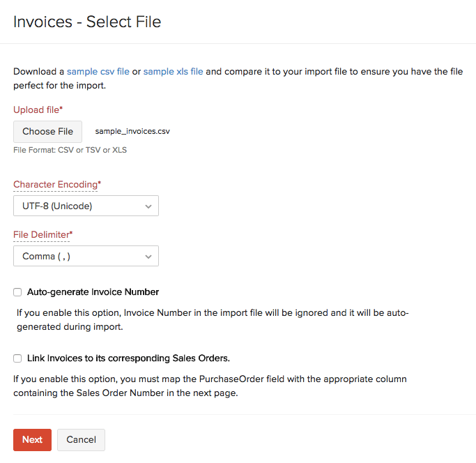
Task: Click the Character Encoding field label
Action: 56,185
